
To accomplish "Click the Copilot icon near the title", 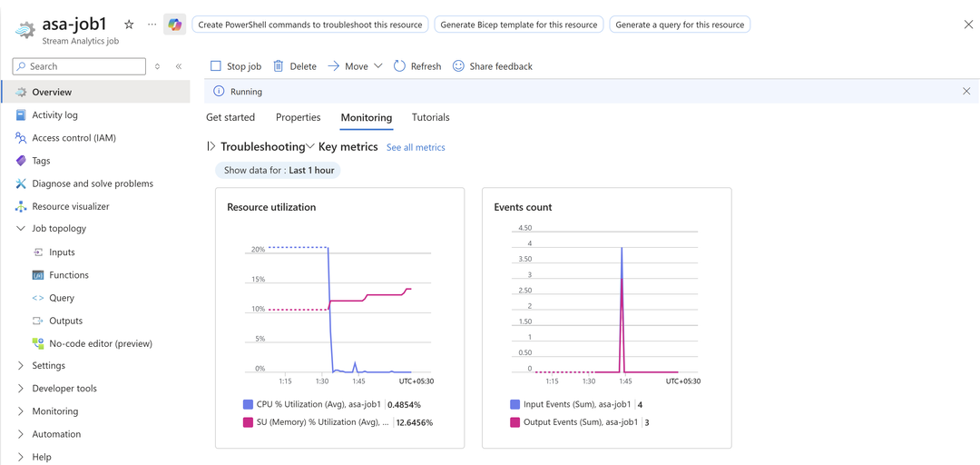I will click(x=174, y=25).
